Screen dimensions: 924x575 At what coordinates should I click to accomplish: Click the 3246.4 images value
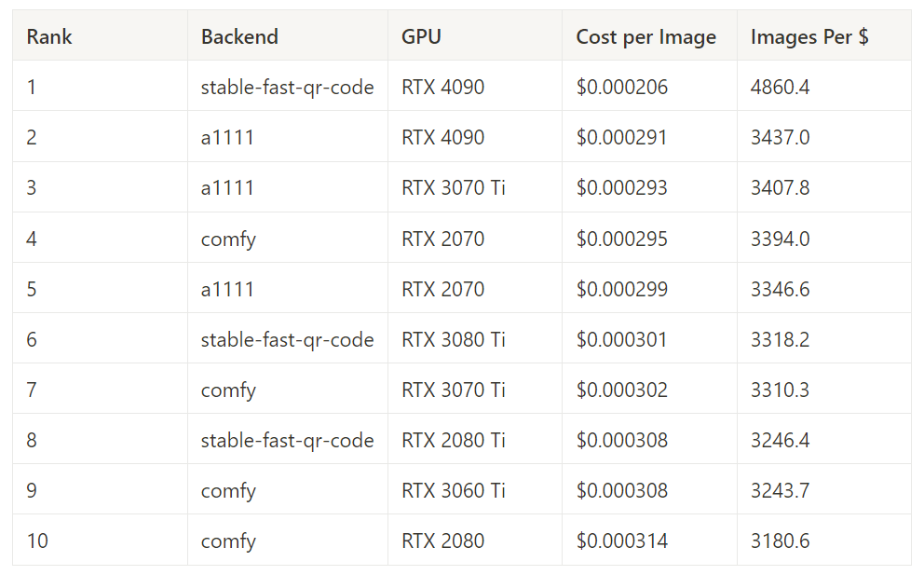pos(780,440)
